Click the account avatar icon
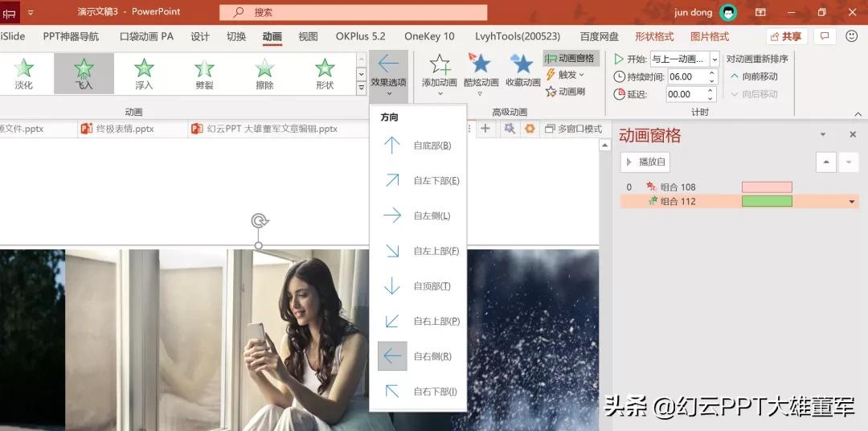Screen dimensions: 868x431 click(728, 12)
